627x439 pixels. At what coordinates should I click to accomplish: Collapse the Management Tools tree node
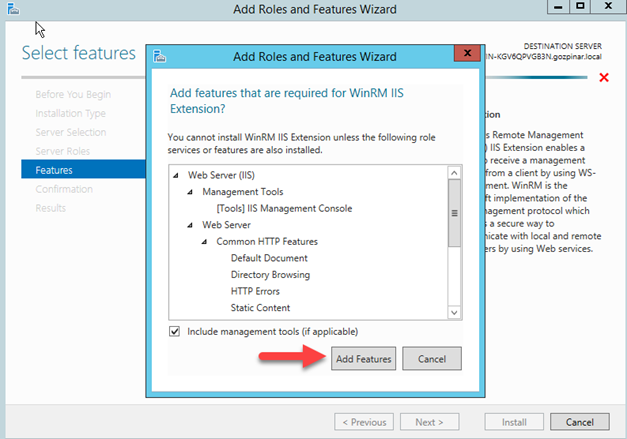(190, 192)
